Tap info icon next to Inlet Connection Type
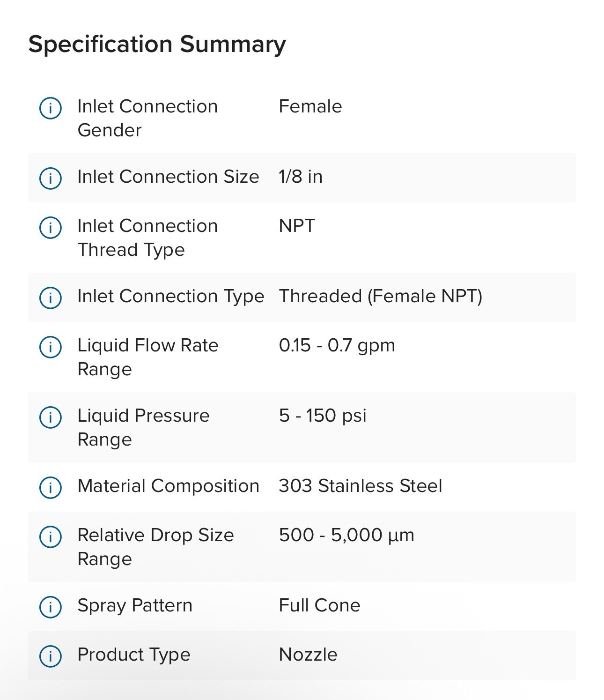This screenshot has height=700, width=604. pos(50,298)
